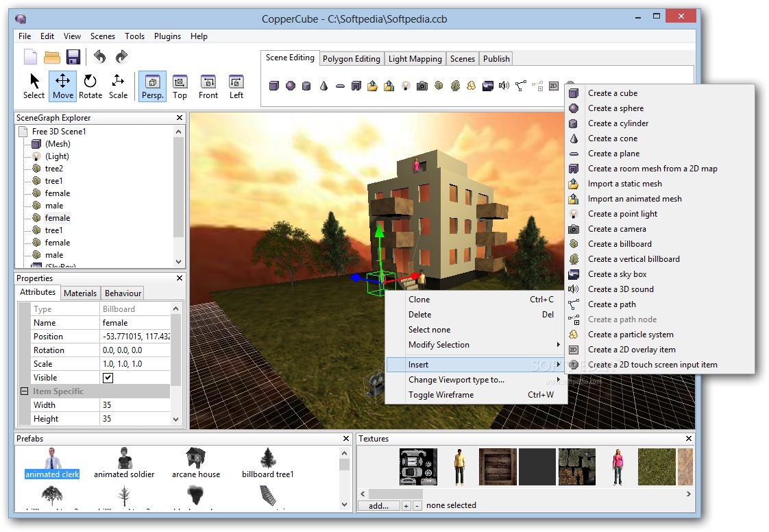Click the vertical billboard toolbar icon
Screen dimensions: 769x532
(x=455, y=86)
